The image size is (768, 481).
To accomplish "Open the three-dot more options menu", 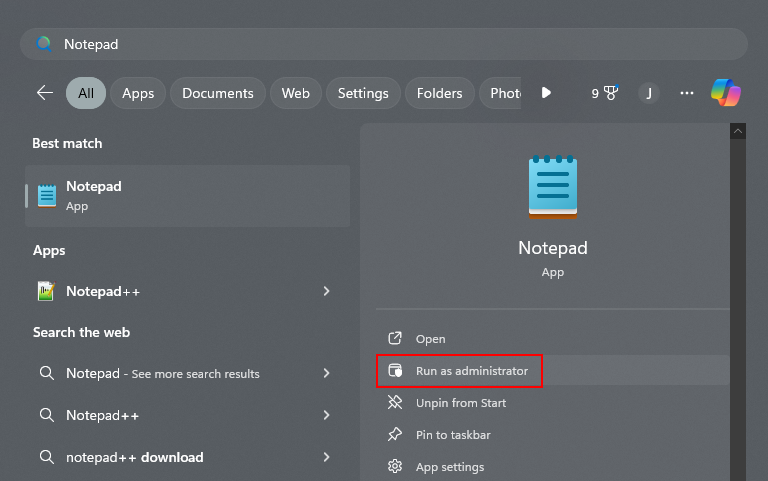I will tap(687, 93).
